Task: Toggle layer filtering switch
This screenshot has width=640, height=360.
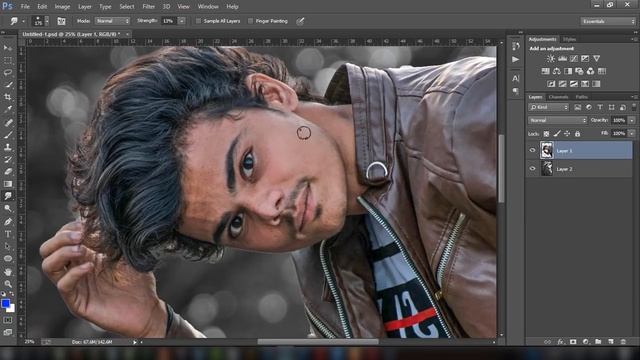Action: coord(634,107)
